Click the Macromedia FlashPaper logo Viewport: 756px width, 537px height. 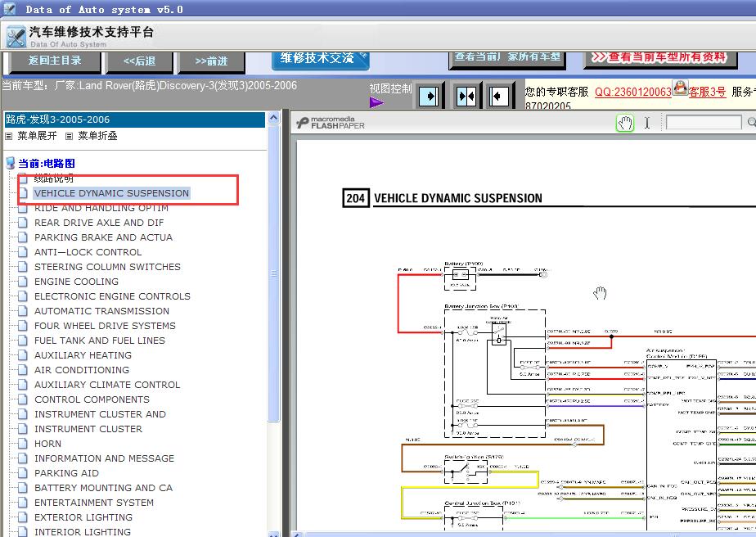click(331, 123)
